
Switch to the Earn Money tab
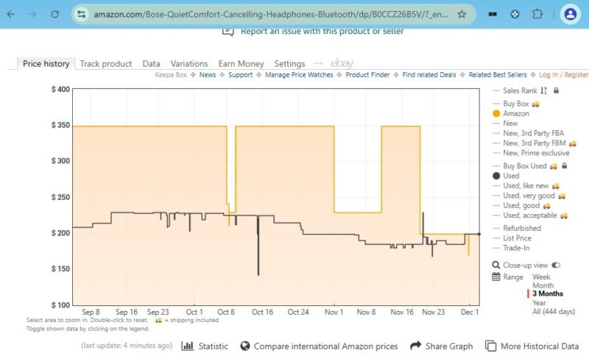pos(241,64)
